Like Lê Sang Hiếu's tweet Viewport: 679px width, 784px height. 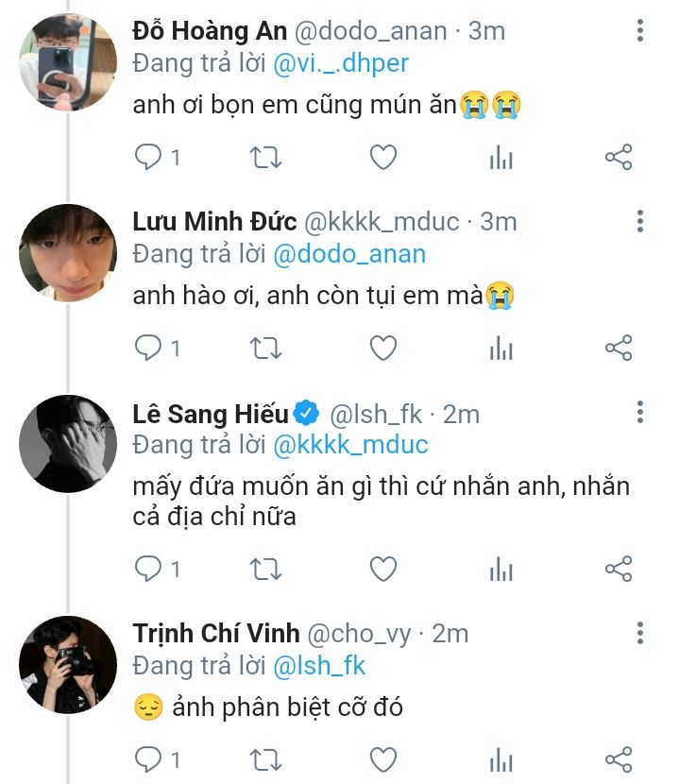click(x=382, y=569)
